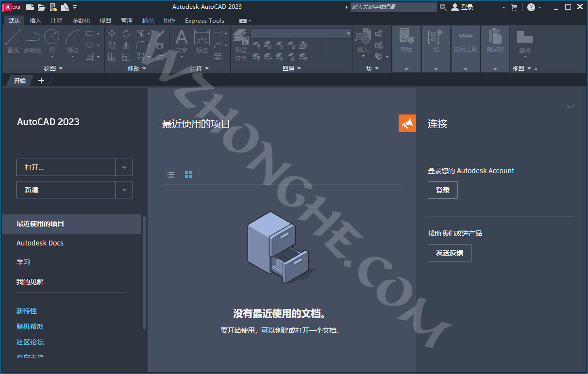Open the Express Tools ribbon tab
Viewport: 588px width, 374px height.
[204, 20]
